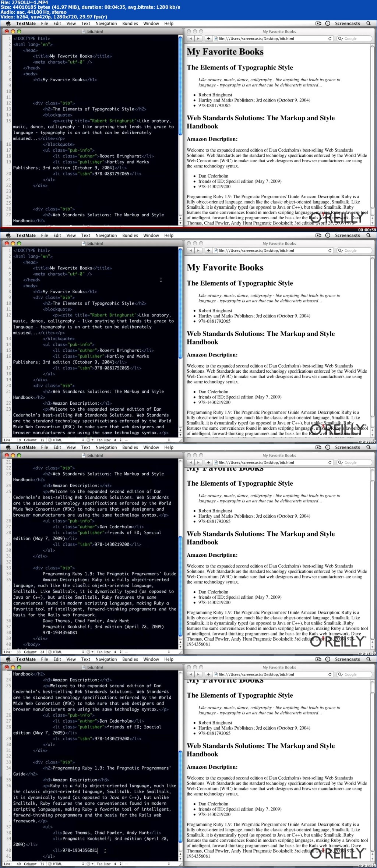Open Tab Size dropdown in 00:01:57 frame status bar

[109, 440]
